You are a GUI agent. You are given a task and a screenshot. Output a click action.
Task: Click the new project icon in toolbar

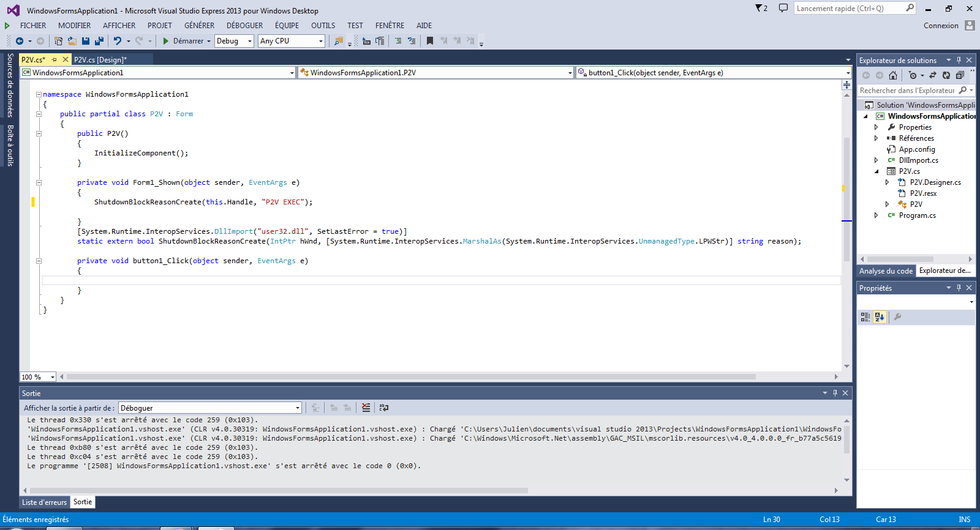pos(58,41)
